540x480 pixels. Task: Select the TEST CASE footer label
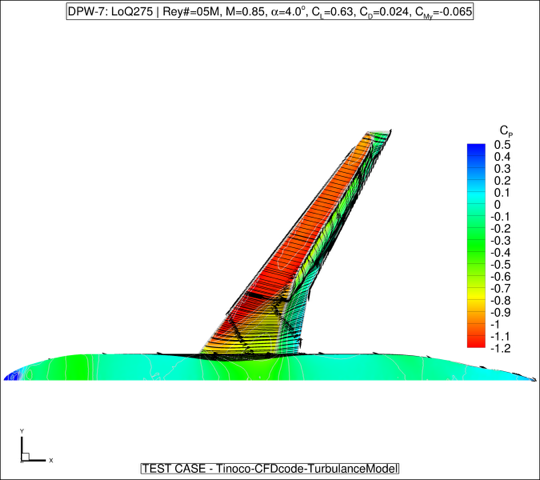(270, 469)
